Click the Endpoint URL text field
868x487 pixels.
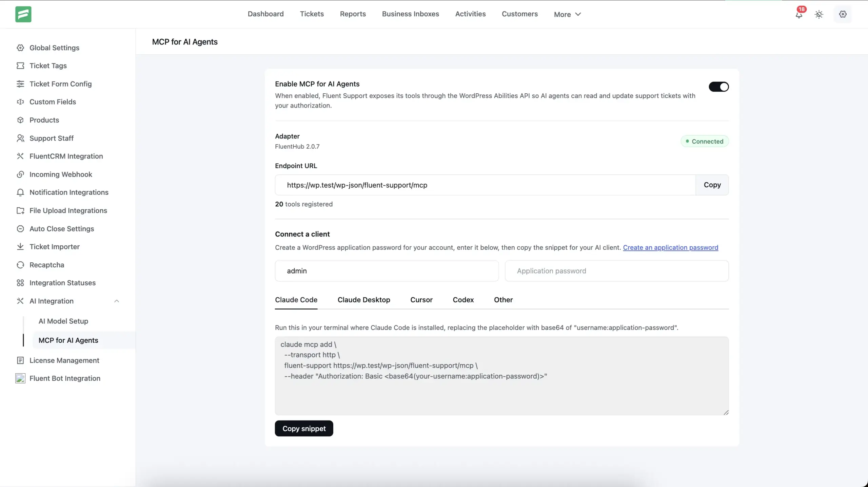click(x=485, y=185)
